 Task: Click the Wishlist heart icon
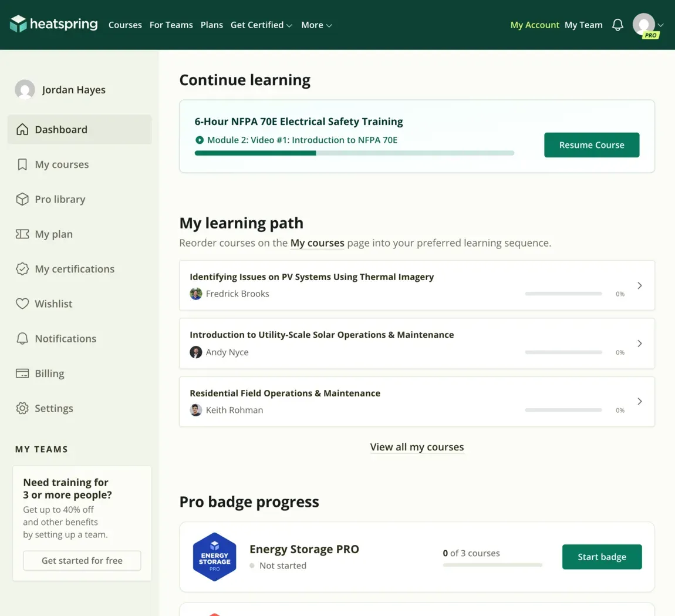22,304
